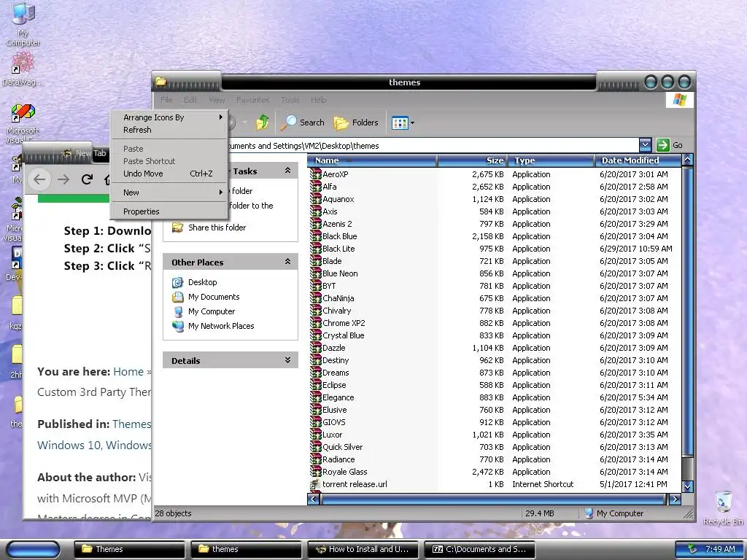Switch to How to Install taskbar window
The width and height of the screenshot is (747, 560).
pyautogui.click(x=363, y=549)
